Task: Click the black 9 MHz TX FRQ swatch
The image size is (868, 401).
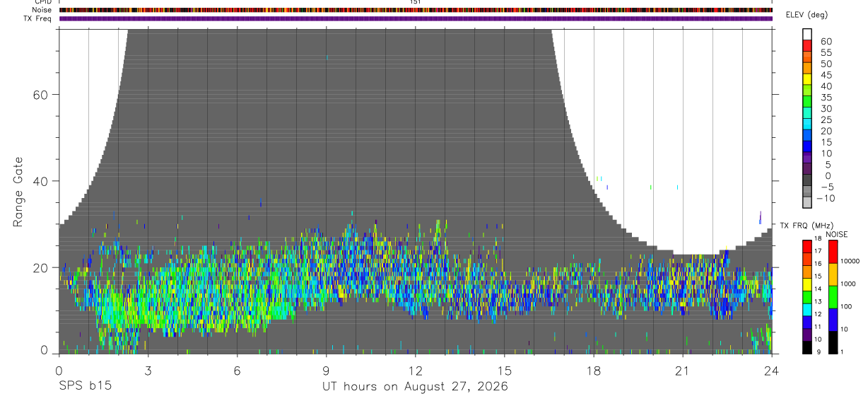Action: (807, 347)
